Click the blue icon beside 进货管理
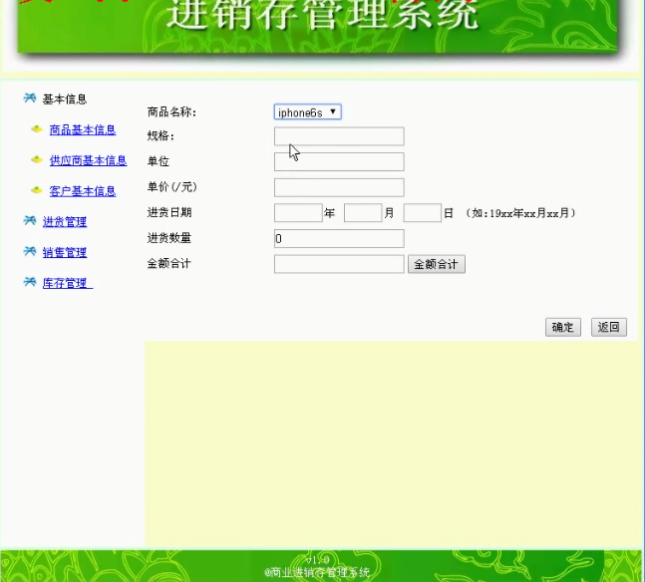The image size is (645, 582). pos(30,220)
